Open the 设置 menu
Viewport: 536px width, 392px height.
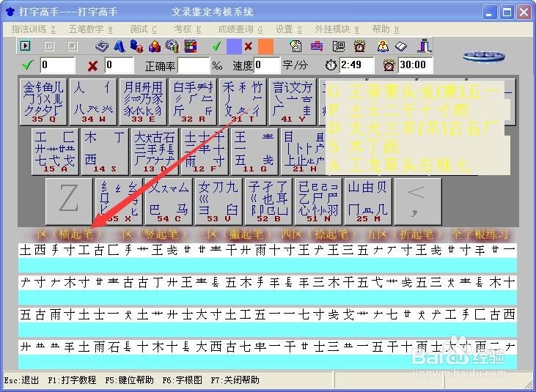[289, 29]
